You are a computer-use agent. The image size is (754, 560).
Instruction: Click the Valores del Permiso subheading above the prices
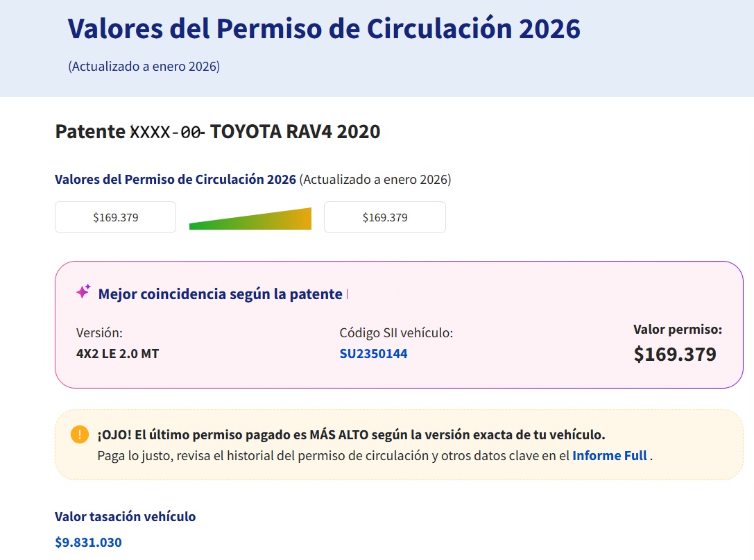(175, 179)
